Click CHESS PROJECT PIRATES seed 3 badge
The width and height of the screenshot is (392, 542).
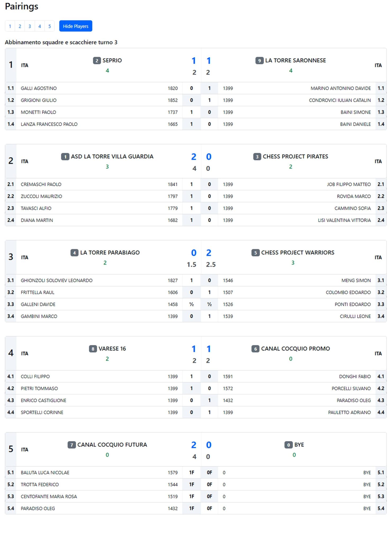click(x=257, y=157)
